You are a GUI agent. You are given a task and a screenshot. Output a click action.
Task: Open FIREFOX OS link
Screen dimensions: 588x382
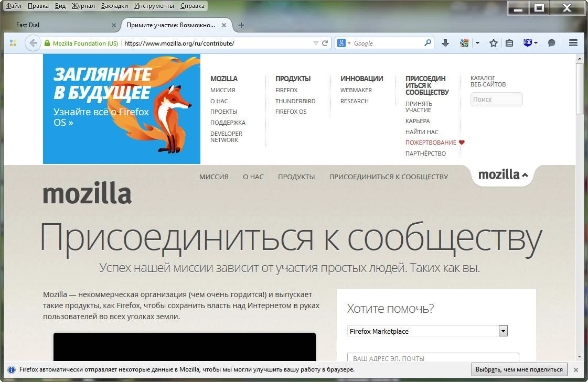pyautogui.click(x=291, y=112)
